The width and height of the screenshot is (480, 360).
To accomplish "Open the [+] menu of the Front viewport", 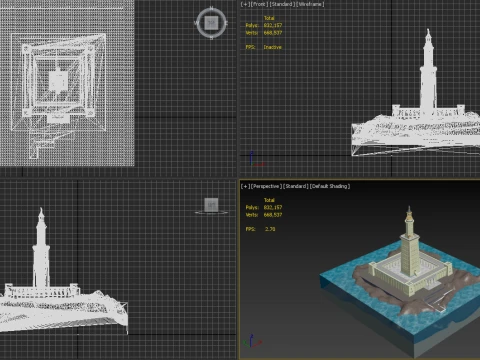I will click(245, 4).
